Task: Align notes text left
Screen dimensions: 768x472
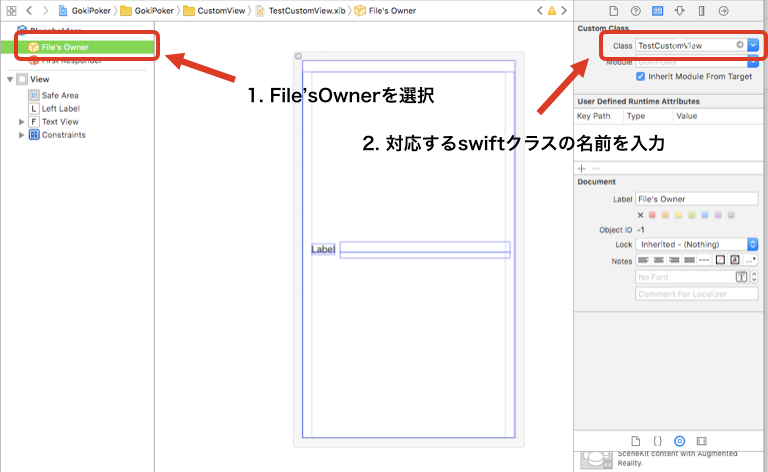Action: point(644,260)
